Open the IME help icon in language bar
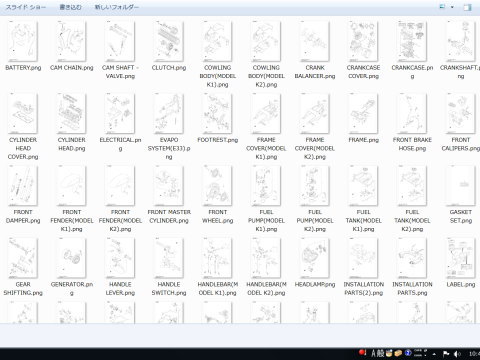The height and width of the screenshot is (360, 480). tap(408, 353)
